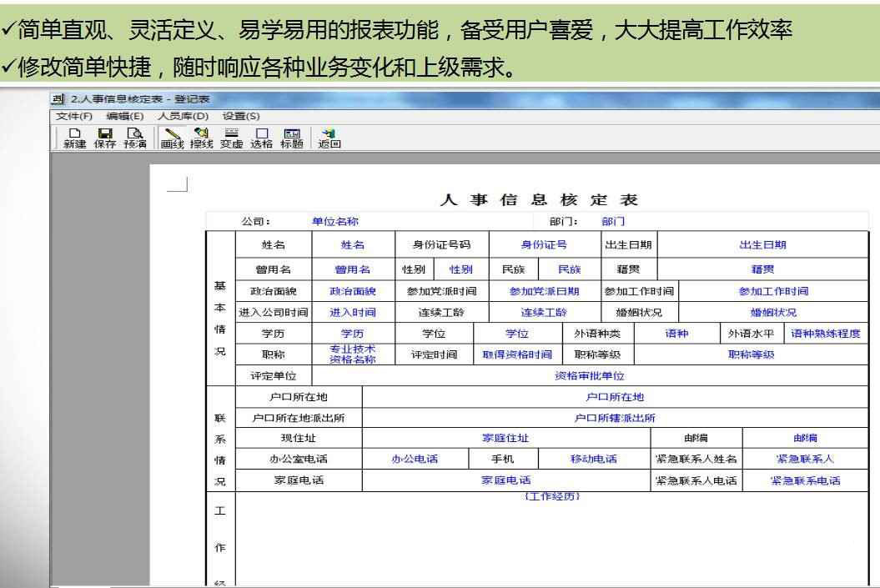Click the blue 单位名称 field

335,222
